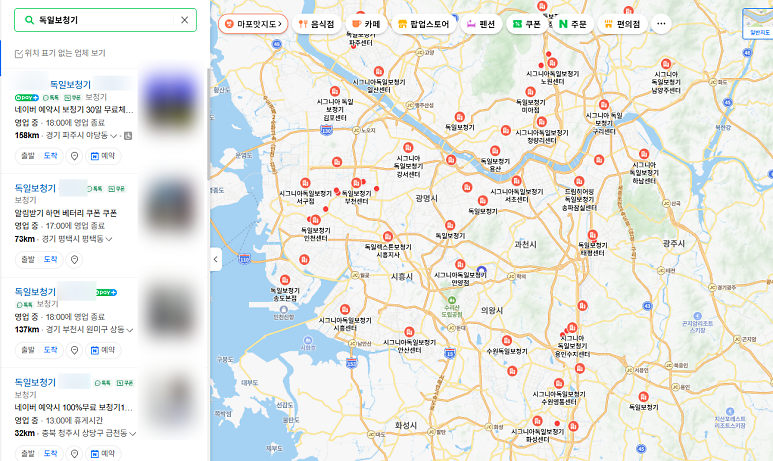Image resolution: width=773 pixels, height=461 pixels.
Task: Open photo thumbnail of the 파주시 listing
Action: coord(169,103)
